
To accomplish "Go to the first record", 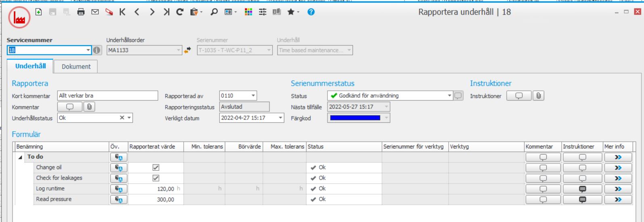I will point(122,13).
